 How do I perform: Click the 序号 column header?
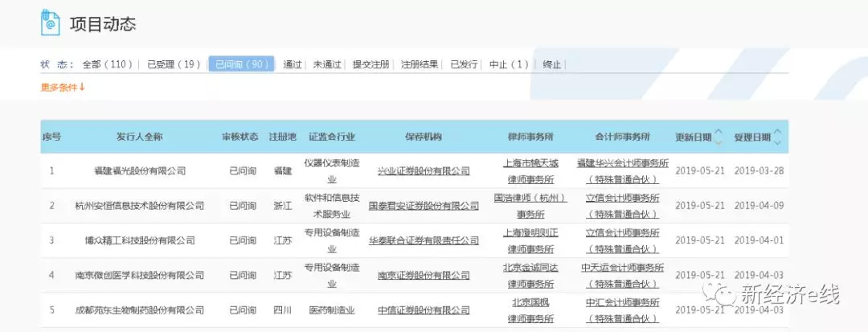[x=51, y=137]
